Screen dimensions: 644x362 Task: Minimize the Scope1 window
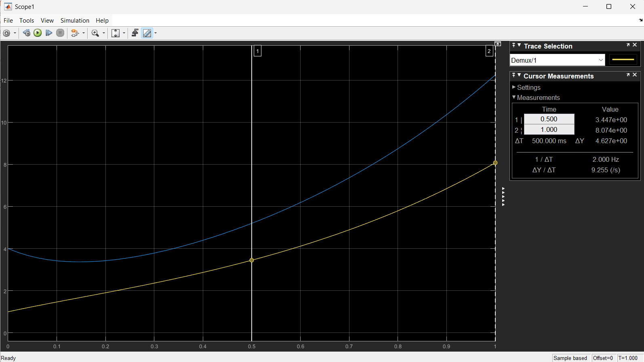[x=586, y=6]
